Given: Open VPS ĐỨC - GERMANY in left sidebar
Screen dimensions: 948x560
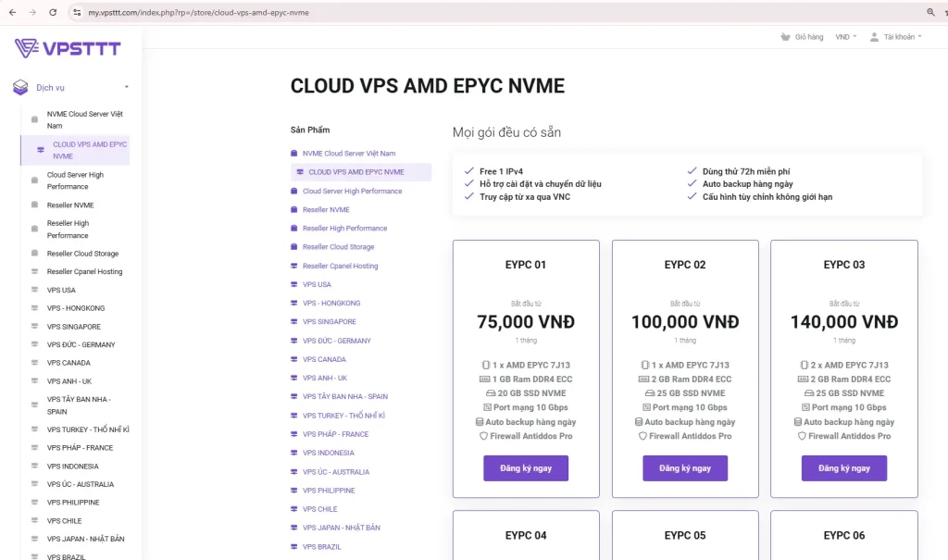Looking at the screenshot, I should pos(81,344).
